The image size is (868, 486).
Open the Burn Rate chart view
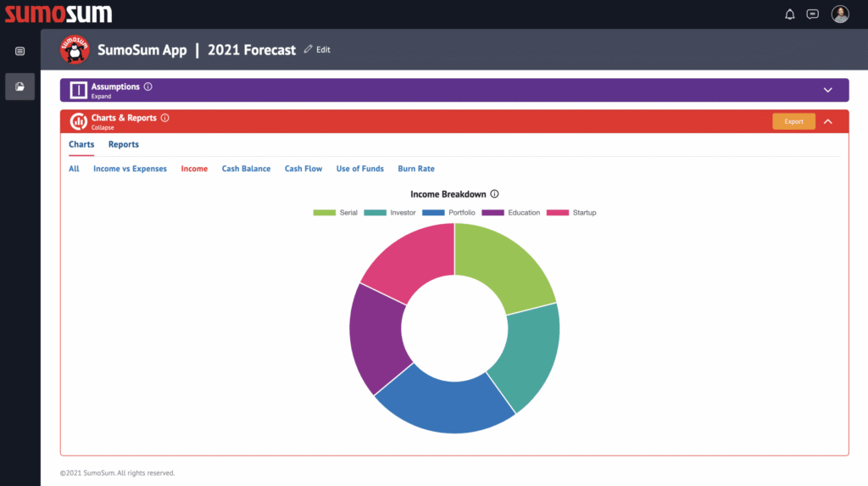[416, 169]
